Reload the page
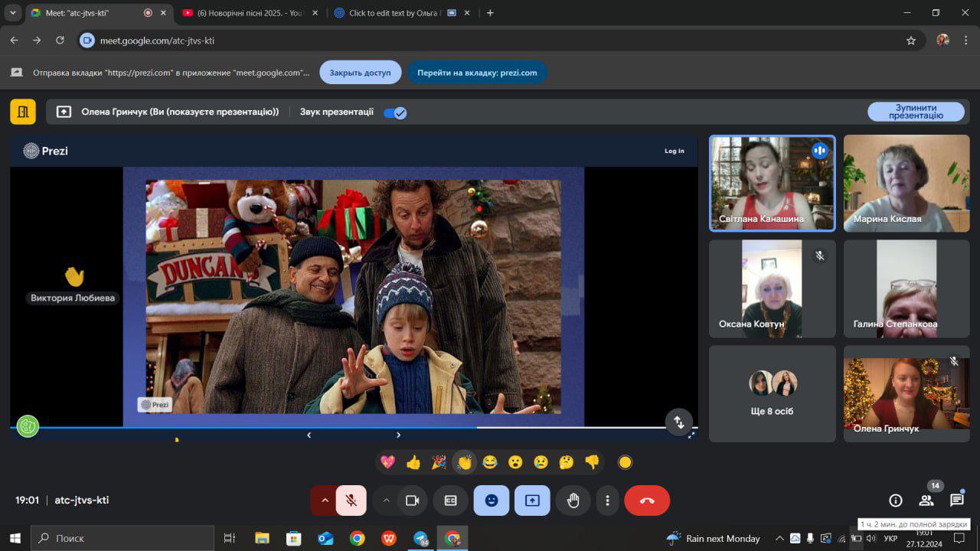980x551 pixels. 60,41
